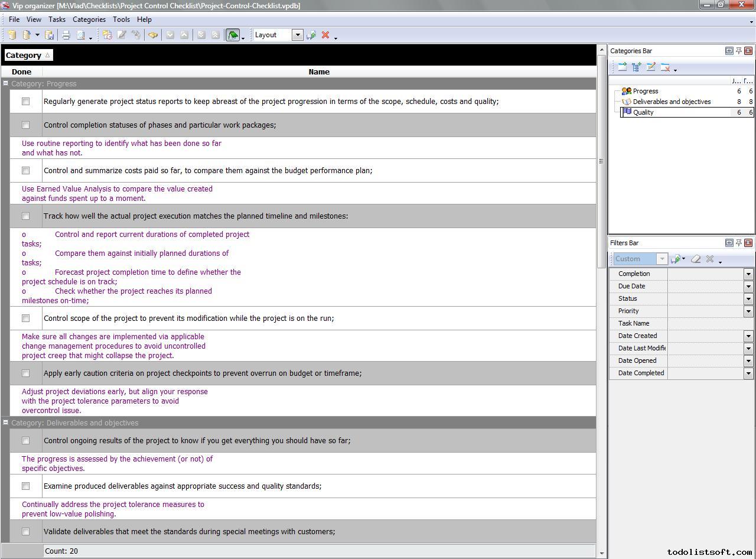Click the binoculars Find icon

point(153,35)
